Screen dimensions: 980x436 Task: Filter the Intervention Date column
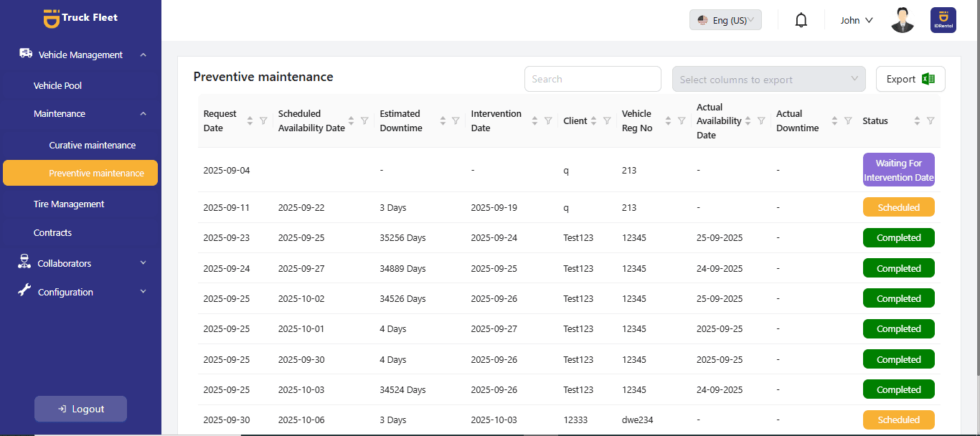pos(548,120)
